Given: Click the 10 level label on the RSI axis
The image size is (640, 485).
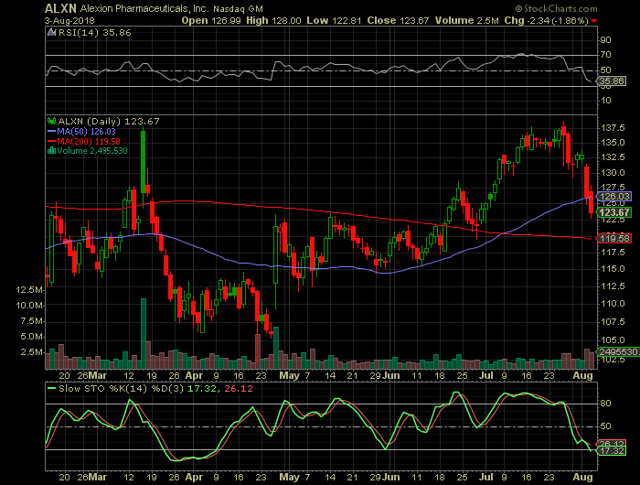Looking at the screenshot, I should [606, 100].
